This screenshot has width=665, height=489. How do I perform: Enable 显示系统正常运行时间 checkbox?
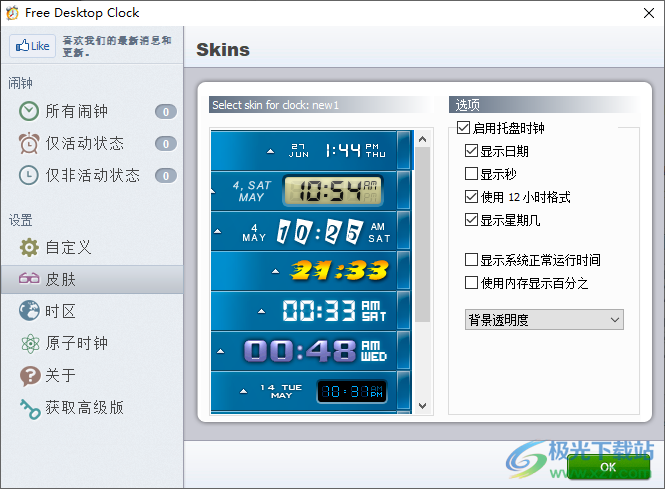tap(471, 260)
